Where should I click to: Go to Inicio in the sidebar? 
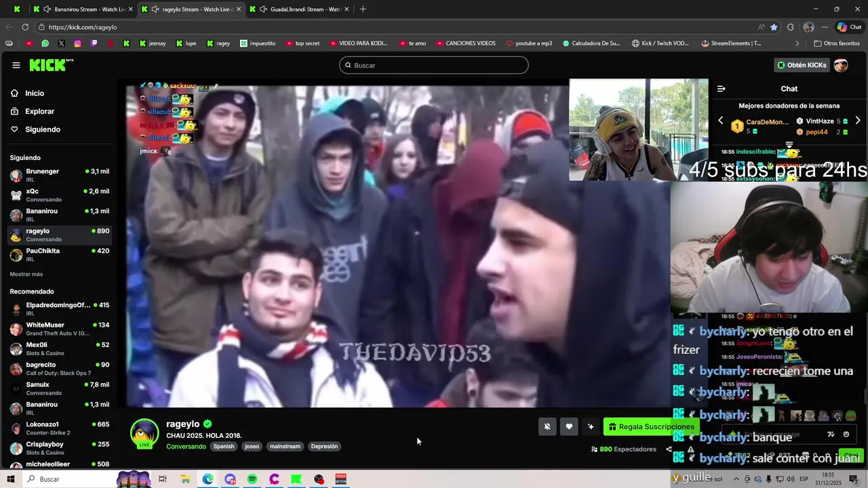pyautogui.click(x=35, y=94)
